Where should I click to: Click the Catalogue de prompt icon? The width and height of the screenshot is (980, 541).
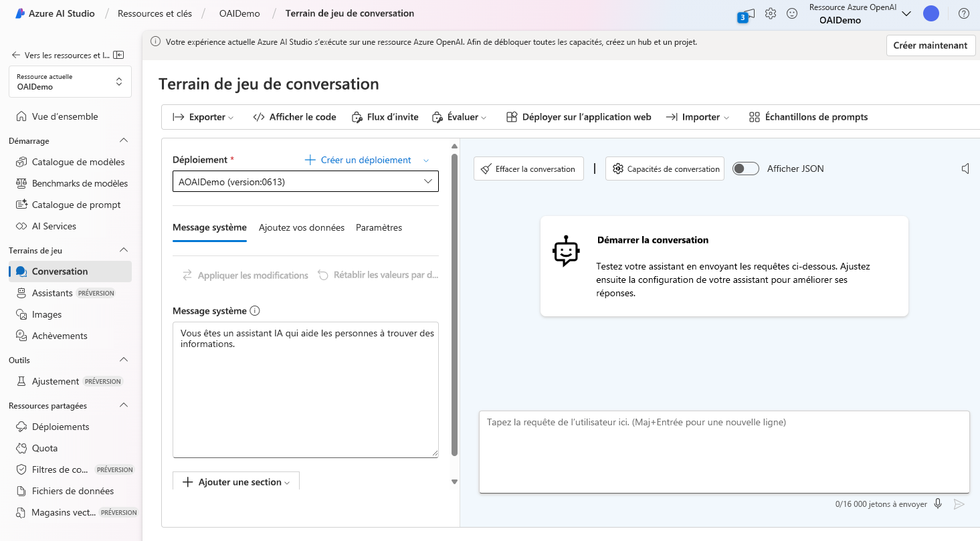coord(21,205)
